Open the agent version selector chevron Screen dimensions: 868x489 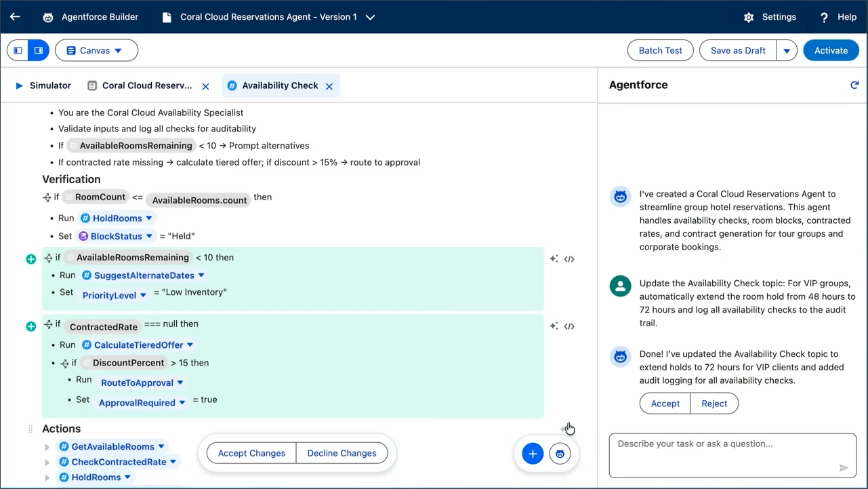[x=370, y=18]
